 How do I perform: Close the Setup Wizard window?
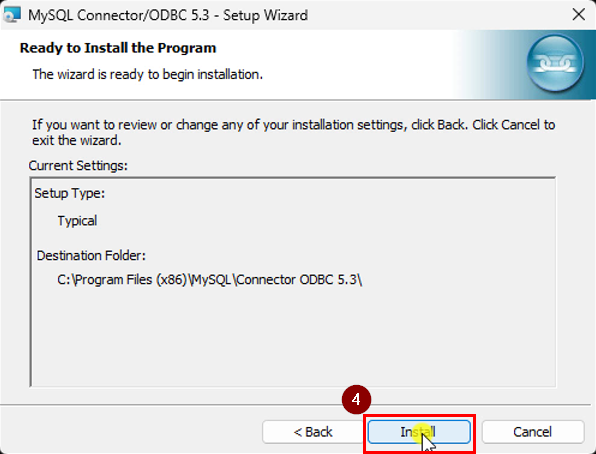tap(579, 15)
